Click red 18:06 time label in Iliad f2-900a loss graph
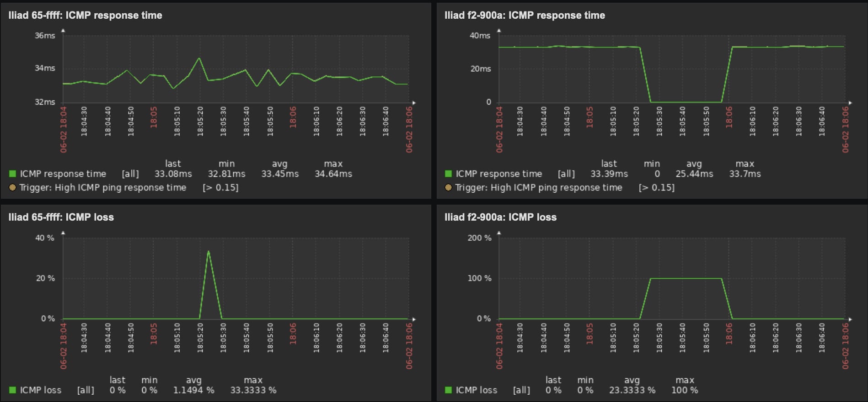This screenshot has width=868, height=402. point(729,333)
